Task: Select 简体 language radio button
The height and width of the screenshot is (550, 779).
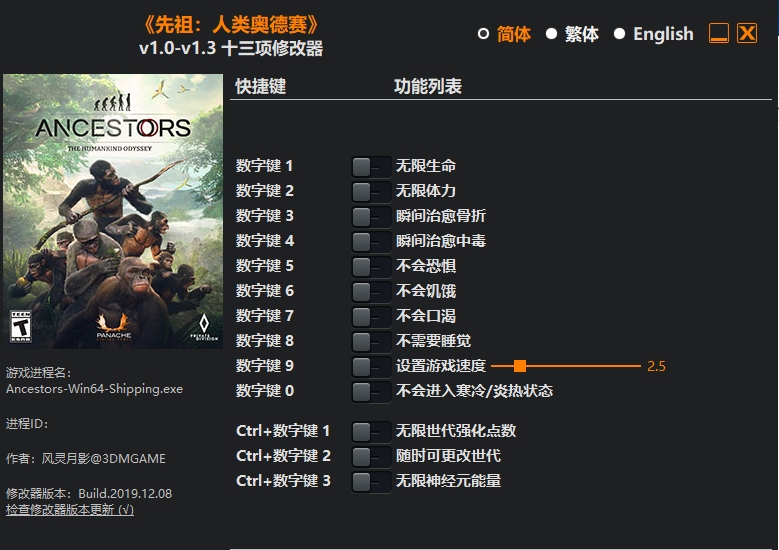Action: coord(483,34)
